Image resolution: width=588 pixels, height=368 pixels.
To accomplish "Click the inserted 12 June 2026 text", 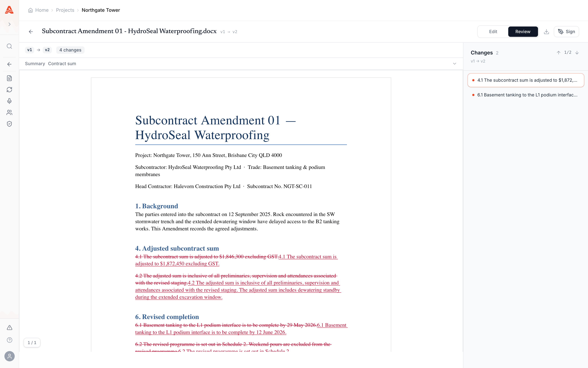I will pyautogui.click(x=211, y=332).
